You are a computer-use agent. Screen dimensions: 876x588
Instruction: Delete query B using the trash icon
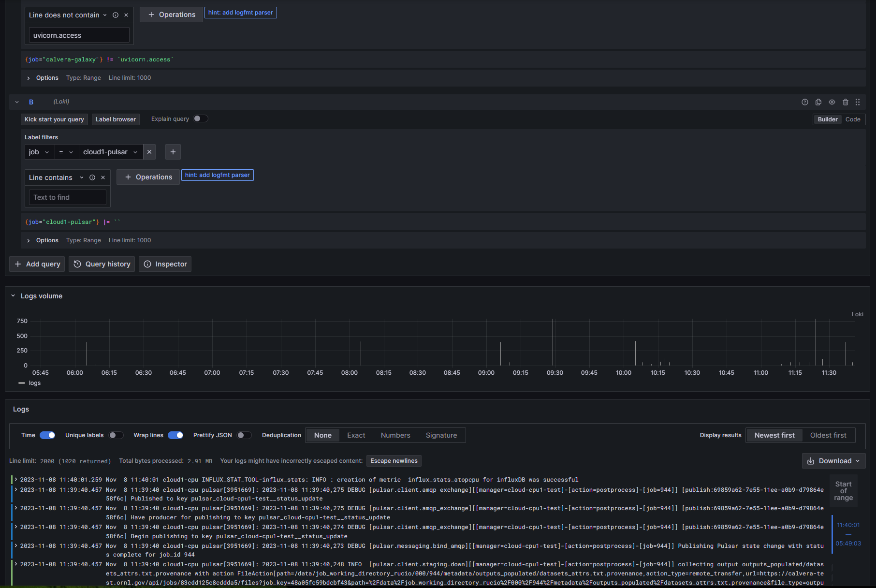tap(846, 102)
